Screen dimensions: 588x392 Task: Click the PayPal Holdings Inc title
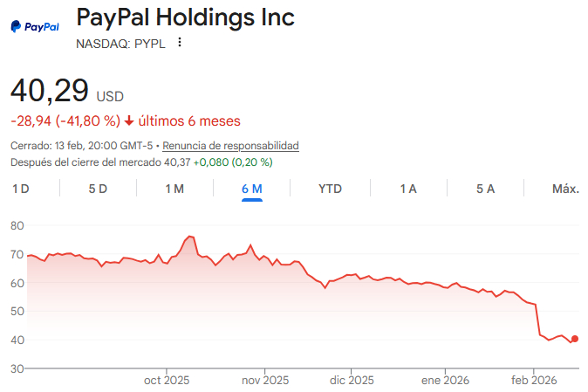[x=185, y=17]
